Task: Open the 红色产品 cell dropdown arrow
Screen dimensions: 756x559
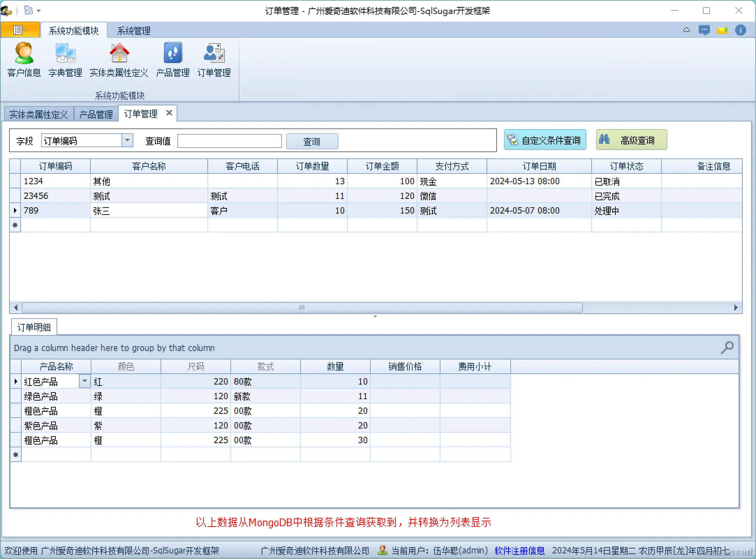Action: point(85,381)
